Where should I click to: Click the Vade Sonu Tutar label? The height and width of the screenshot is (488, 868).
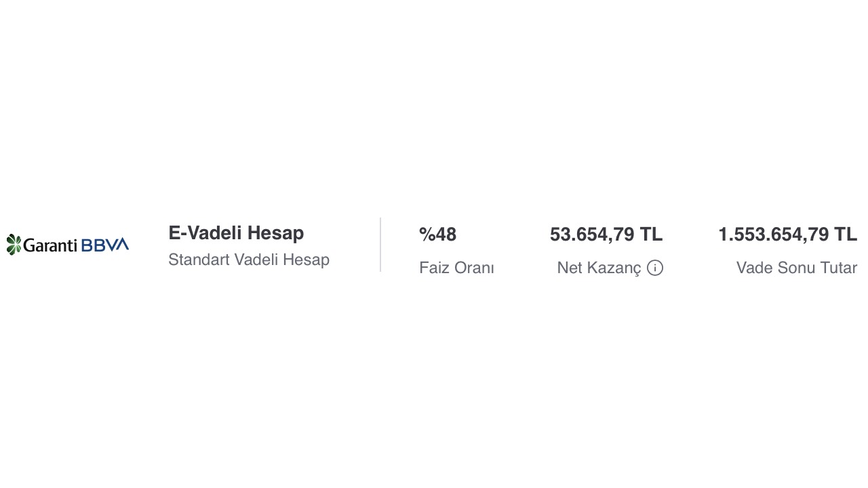pos(797,268)
